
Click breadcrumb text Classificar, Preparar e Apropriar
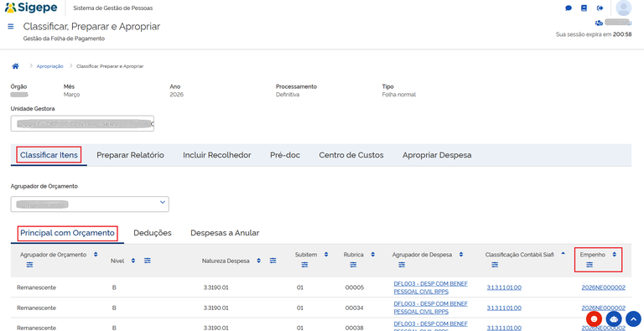coord(110,66)
